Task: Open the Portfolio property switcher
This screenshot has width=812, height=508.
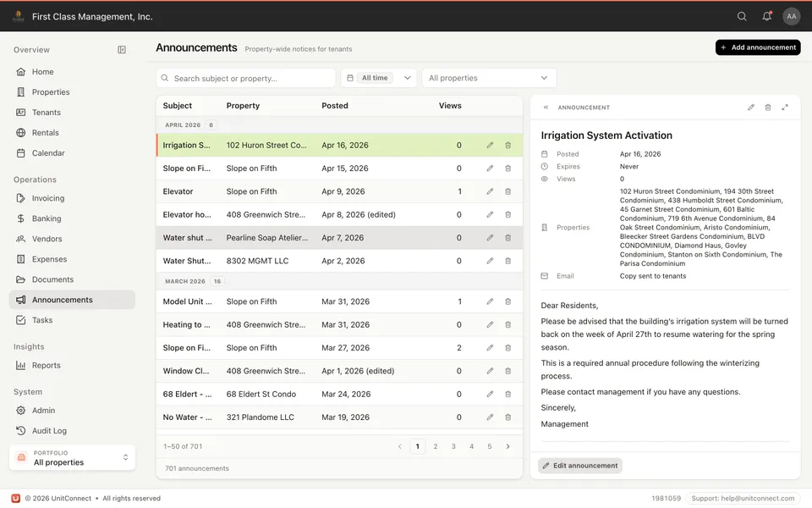Action: (72, 458)
